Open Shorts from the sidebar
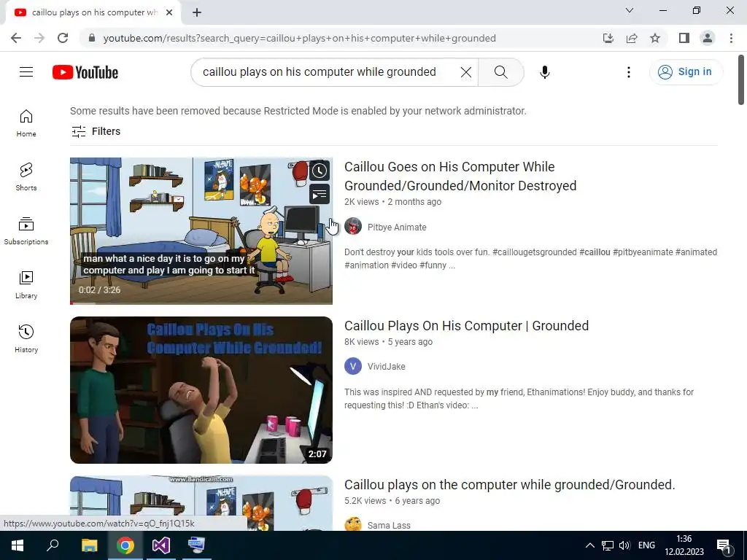Viewport: 747px width, 560px height. click(26, 177)
